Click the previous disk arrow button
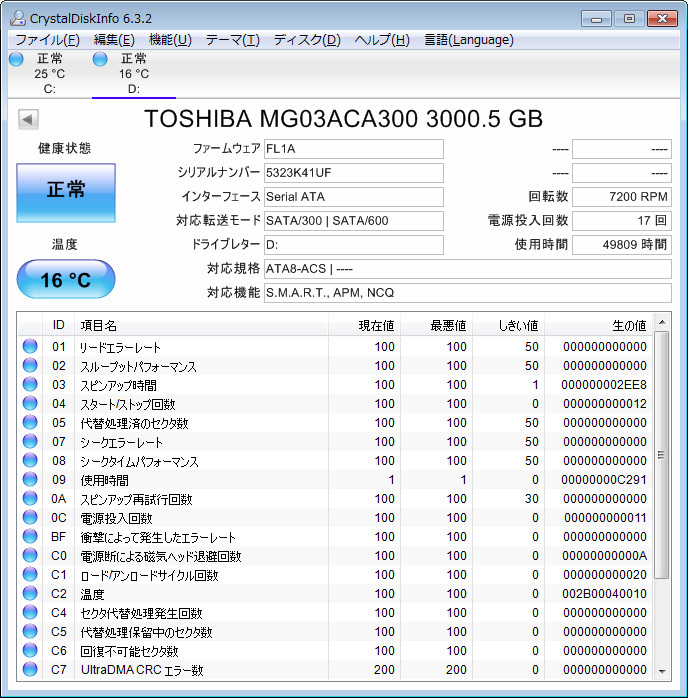The image size is (688, 698). (28, 120)
